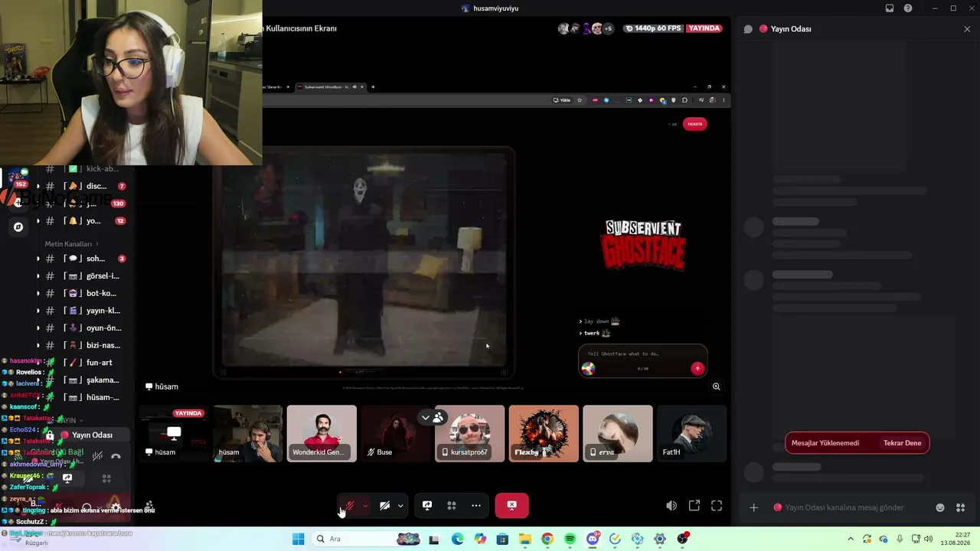Select hüsam's webcam tile
980x551 pixels.
[x=247, y=433]
